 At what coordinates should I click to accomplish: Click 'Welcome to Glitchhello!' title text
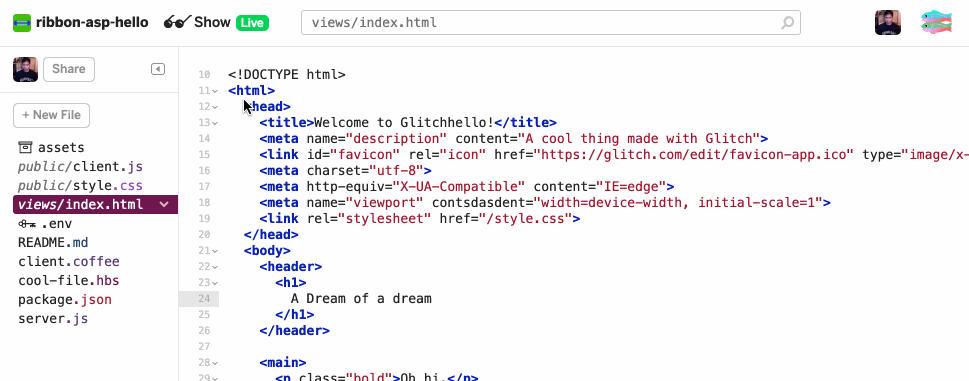point(404,122)
